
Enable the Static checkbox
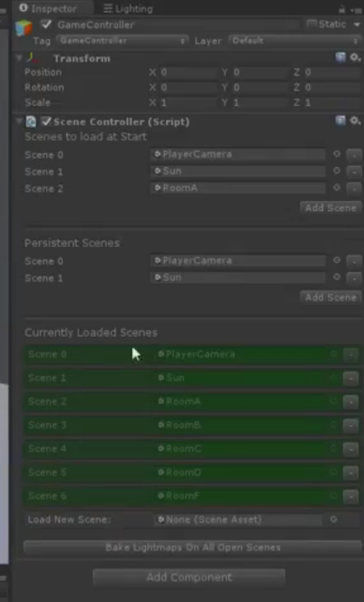tap(311, 24)
